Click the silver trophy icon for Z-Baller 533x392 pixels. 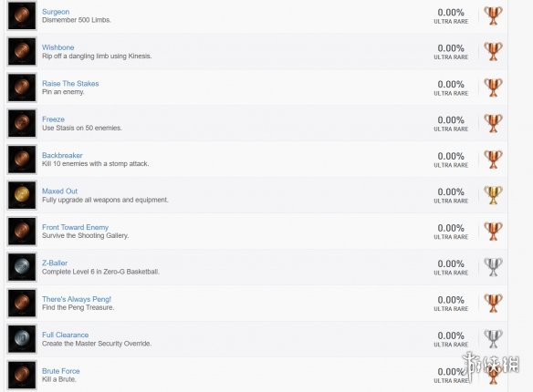[x=493, y=267]
